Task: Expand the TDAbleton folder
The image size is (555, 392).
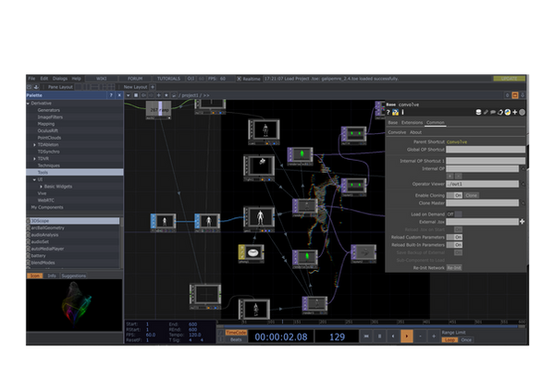Action: 34,145
